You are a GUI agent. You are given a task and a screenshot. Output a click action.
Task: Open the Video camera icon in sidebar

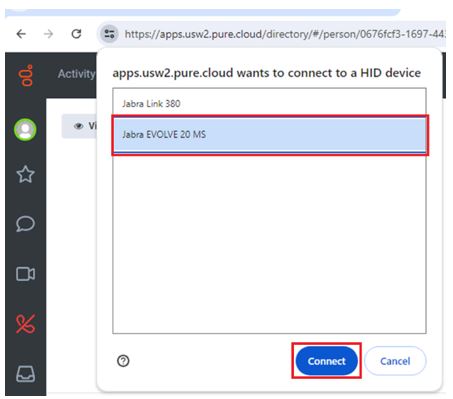tap(25, 274)
